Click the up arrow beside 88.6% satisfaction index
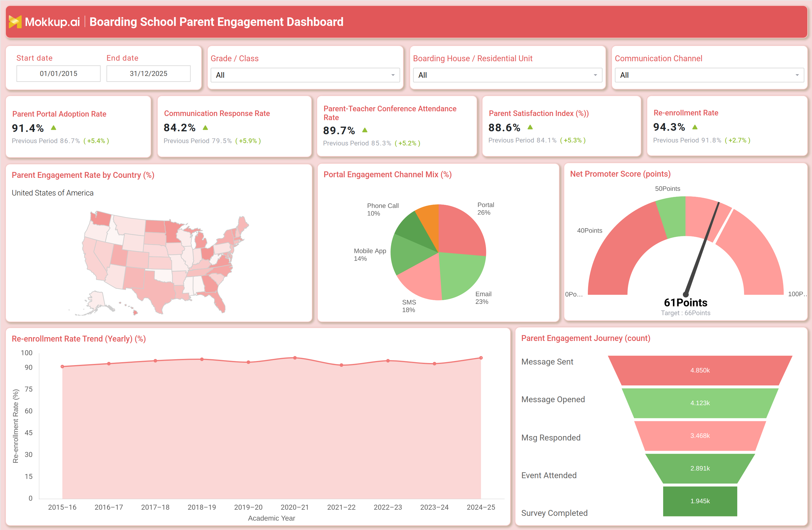Screen dimensions: 812x530 pyautogui.click(x=530, y=127)
